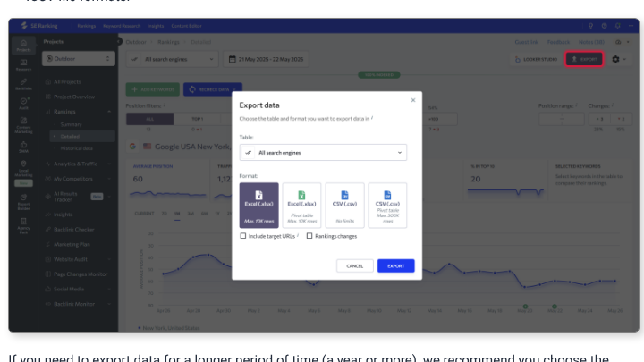Image resolution: width=644 pixels, height=362 pixels.
Task: Expand Website Audit in sidebar
Action: click(x=109, y=259)
